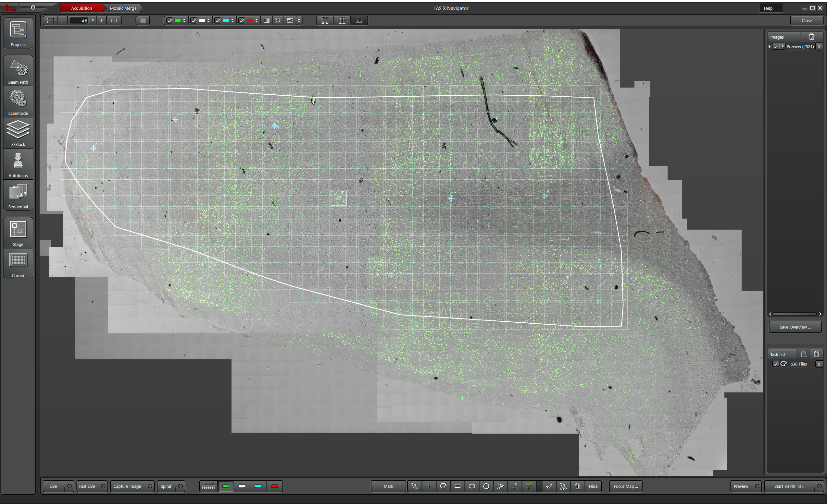Click the trash icon beside Hide
Viewport: 827px width, 504px height.
pos(578,486)
